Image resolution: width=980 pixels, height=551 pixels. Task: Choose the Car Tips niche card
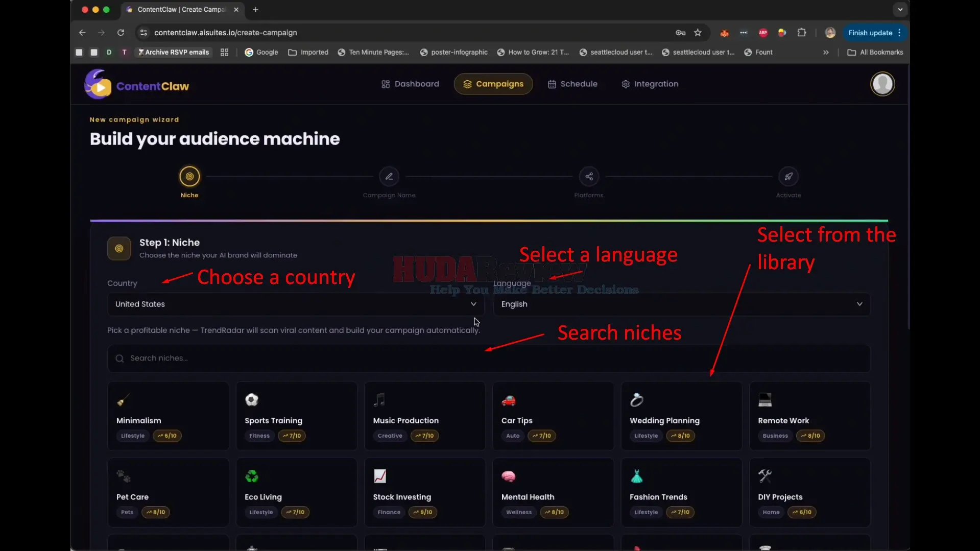(x=553, y=416)
